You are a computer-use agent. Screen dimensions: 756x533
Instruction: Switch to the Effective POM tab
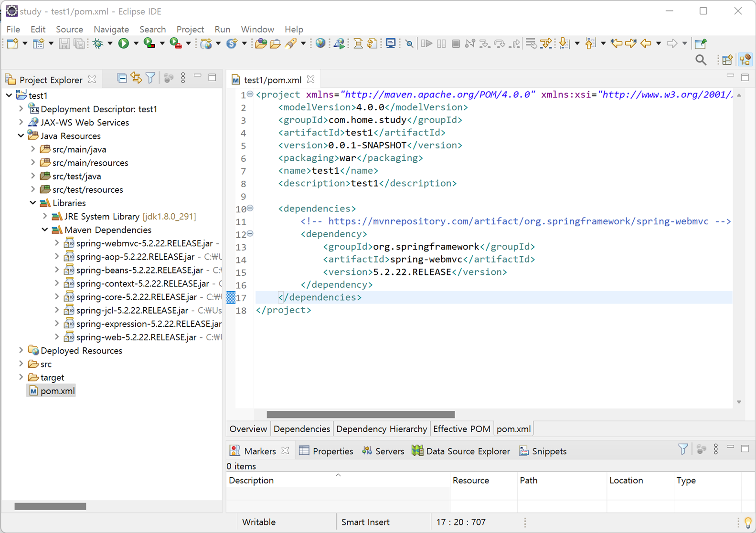[461, 429]
